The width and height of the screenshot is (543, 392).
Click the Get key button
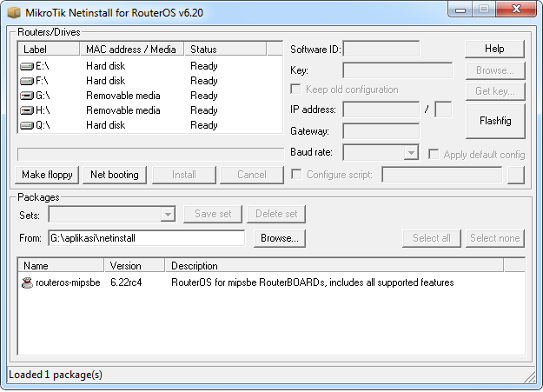pyautogui.click(x=495, y=91)
